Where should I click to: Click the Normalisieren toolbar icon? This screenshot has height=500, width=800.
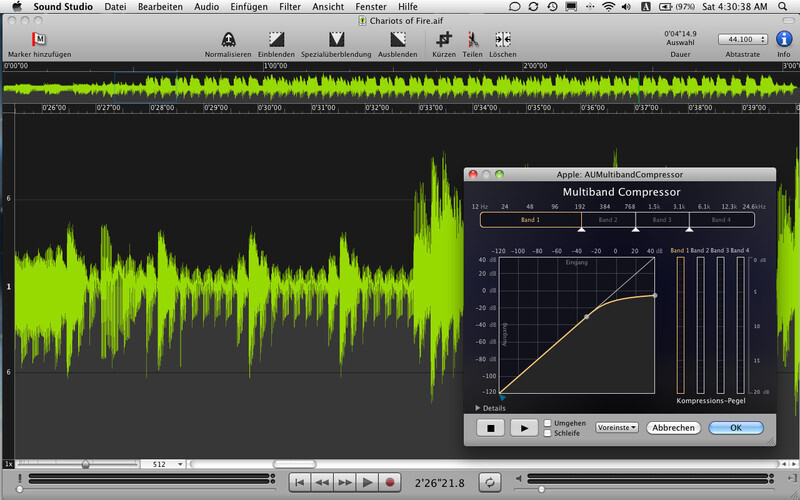pos(228,39)
